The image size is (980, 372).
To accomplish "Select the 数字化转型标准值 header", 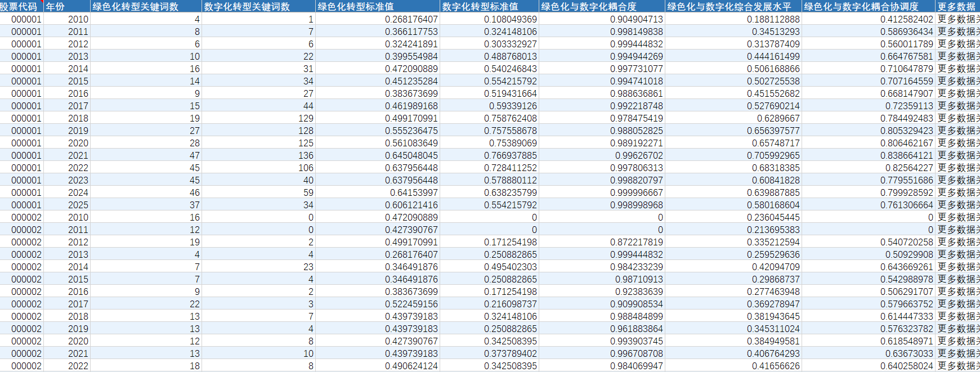I will [x=489, y=6].
